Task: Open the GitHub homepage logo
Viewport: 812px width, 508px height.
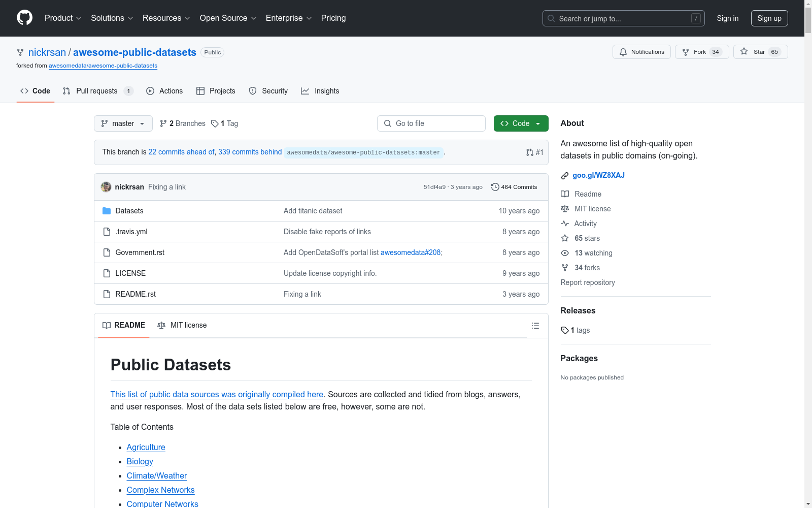Action: point(24,18)
